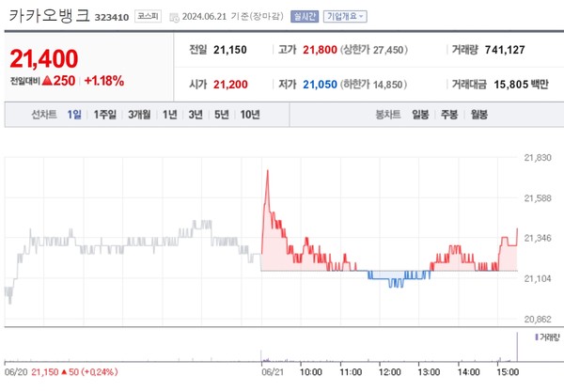Image resolution: width=564 pixels, height=392 pixels.
Task: Click the 20,862 price axis label
Action: click(x=538, y=320)
